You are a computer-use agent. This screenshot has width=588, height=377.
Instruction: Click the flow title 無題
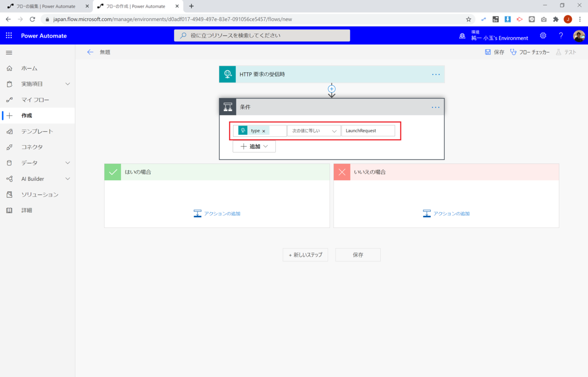[x=105, y=52]
